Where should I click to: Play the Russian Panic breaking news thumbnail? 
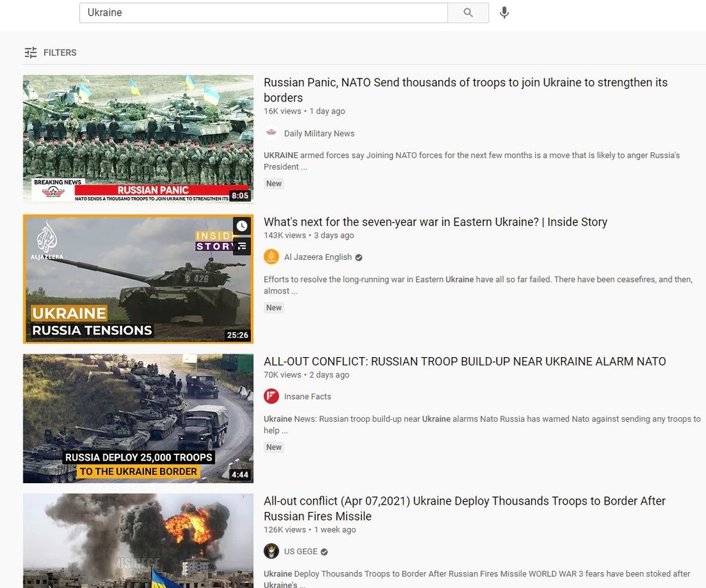tap(138, 139)
